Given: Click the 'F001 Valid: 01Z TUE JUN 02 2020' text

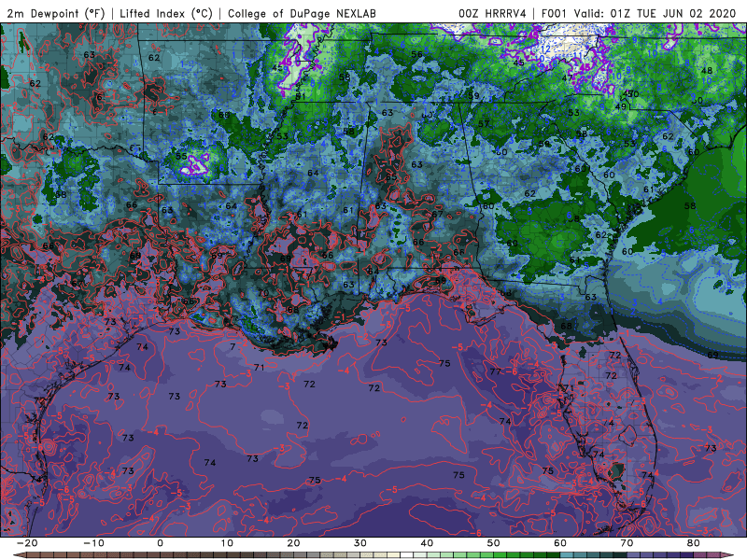Looking at the screenshot, I should (x=639, y=13).
